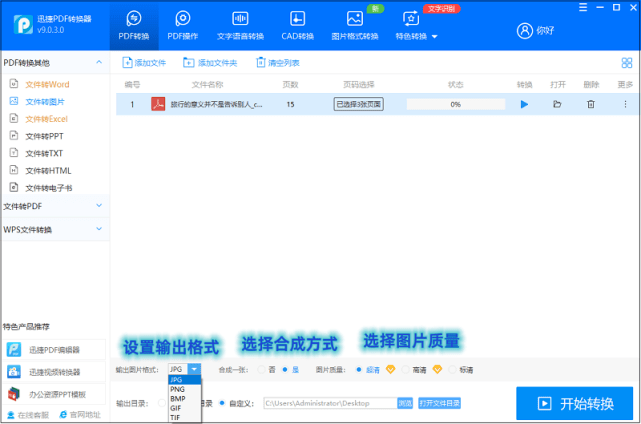Click 添加文件 to add a file
Viewport: 641px width, 424px height.
[144, 63]
